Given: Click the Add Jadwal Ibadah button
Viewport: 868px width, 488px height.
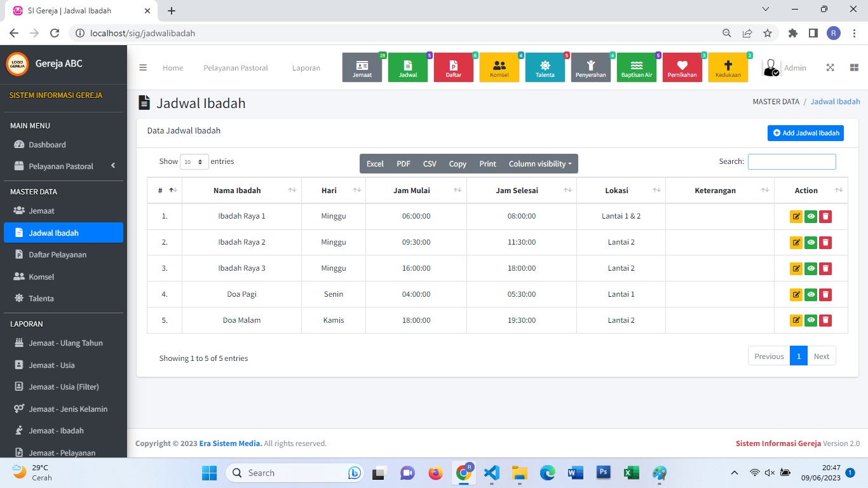Looking at the screenshot, I should tap(805, 133).
